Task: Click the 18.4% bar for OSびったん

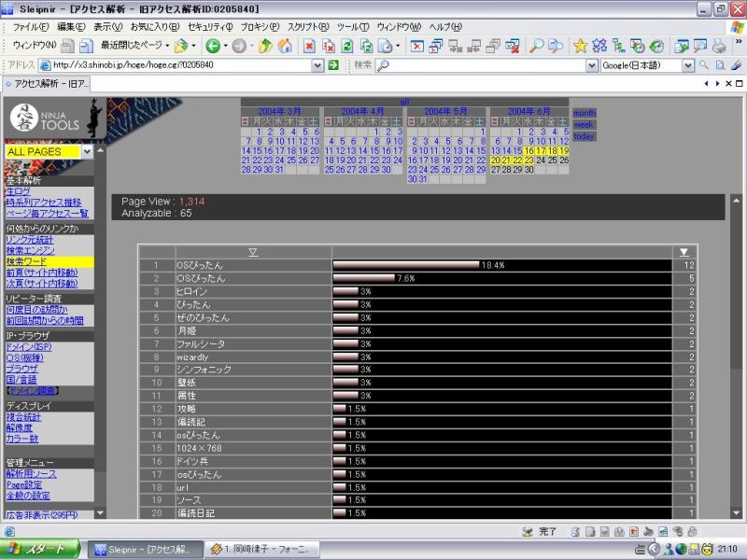Action: click(406, 265)
